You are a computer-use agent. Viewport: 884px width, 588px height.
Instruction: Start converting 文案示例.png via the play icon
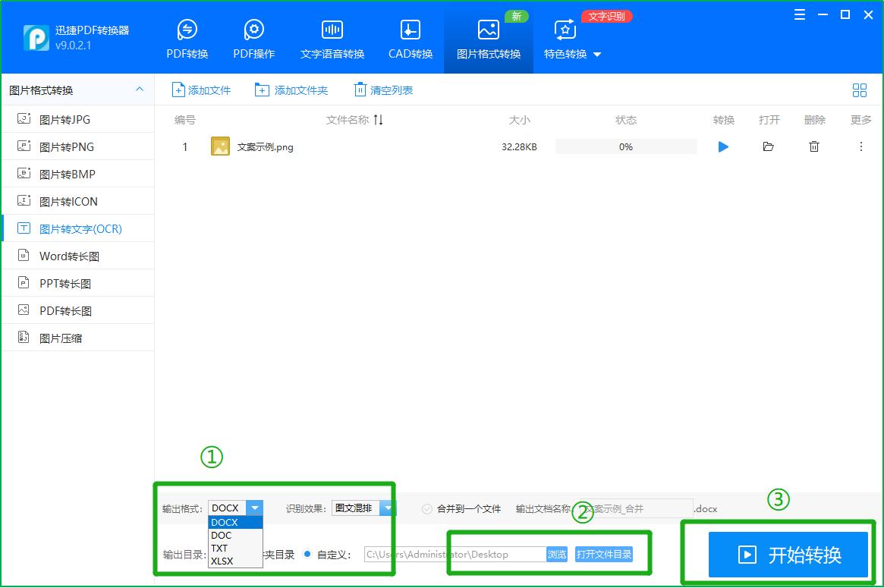pyautogui.click(x=722, y=146)
